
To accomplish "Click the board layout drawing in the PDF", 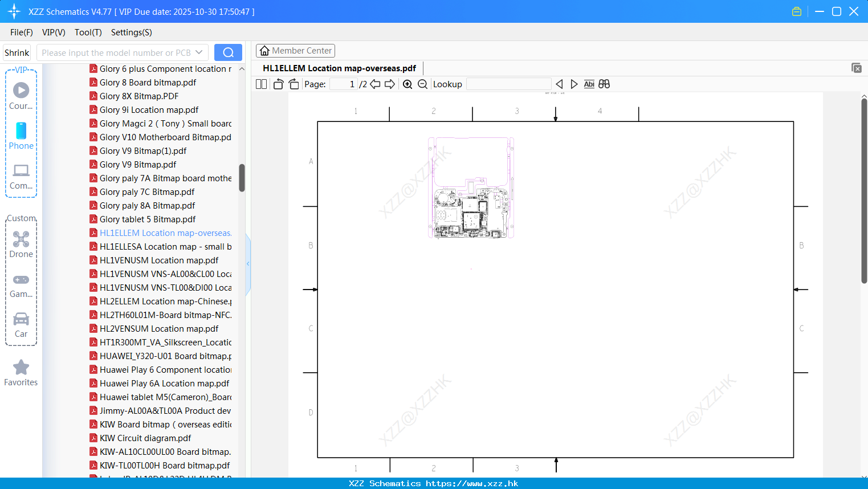I will [x=471, y=188].
